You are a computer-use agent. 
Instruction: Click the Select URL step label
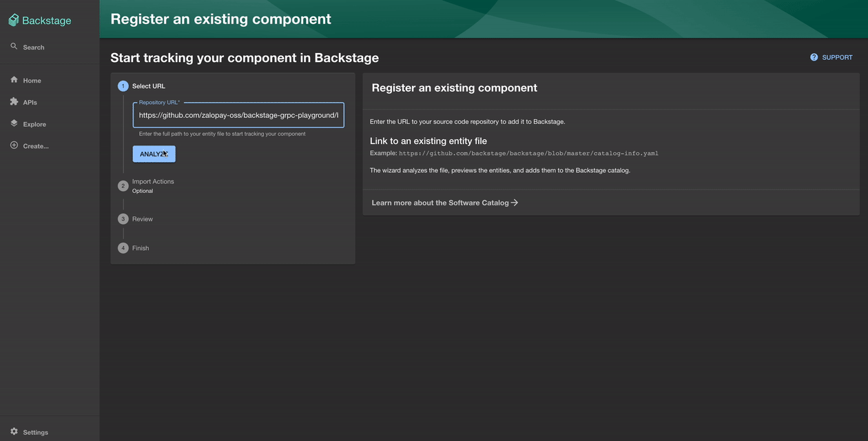coord(149,86)
